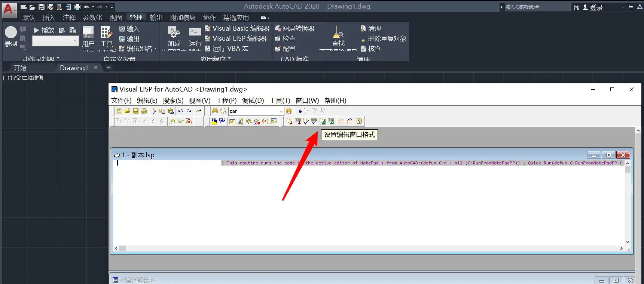The width and height of the screenshot is (644, 284).
Task: Open the 文件(F) menu in Visual LISP
Action: click(121, 101)
